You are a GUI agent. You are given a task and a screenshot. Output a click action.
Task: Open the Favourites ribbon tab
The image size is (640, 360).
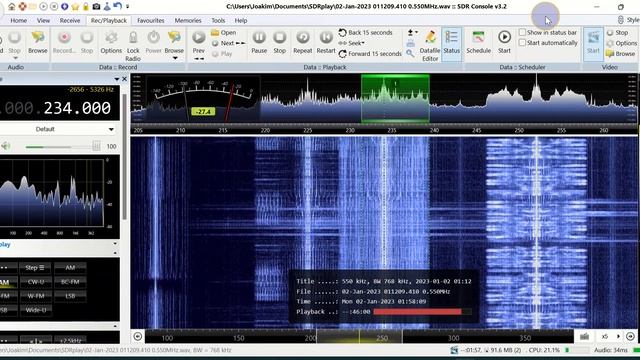[x=151, y=20]
